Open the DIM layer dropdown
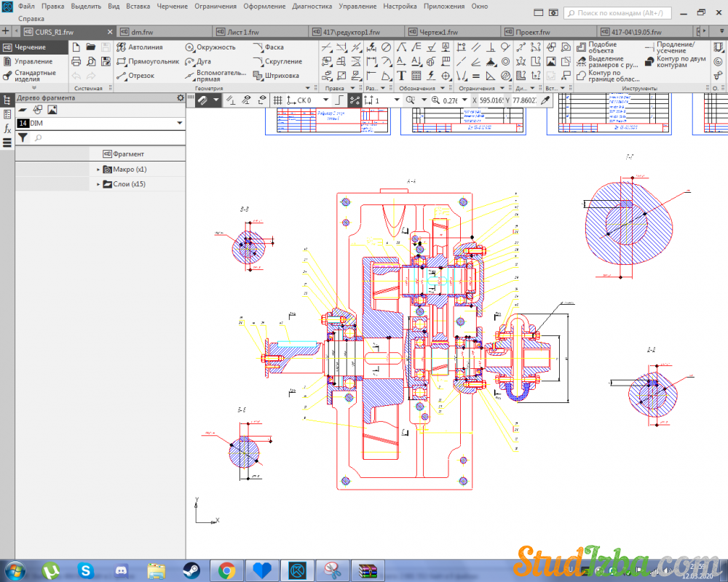This screenshot has width=728, height=582. 179,124
